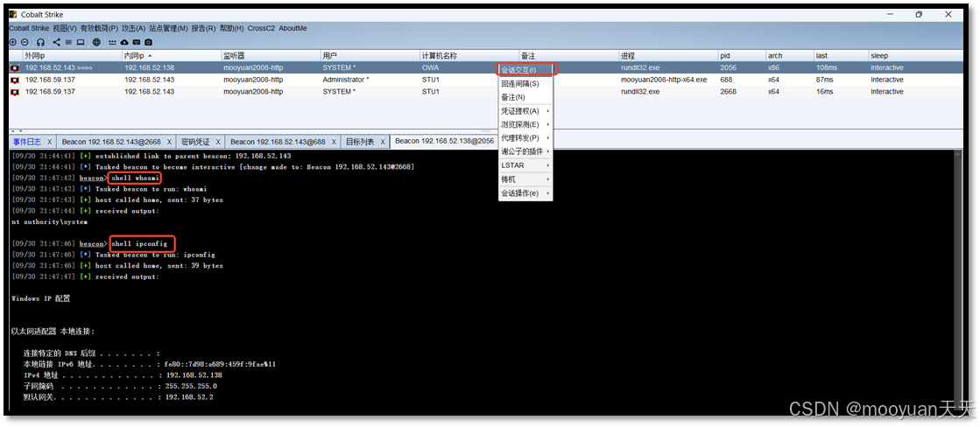This screenshot has width=980, height=427.
Task: Open listeners via the headphones icon
Action: (x=40, y=42)
